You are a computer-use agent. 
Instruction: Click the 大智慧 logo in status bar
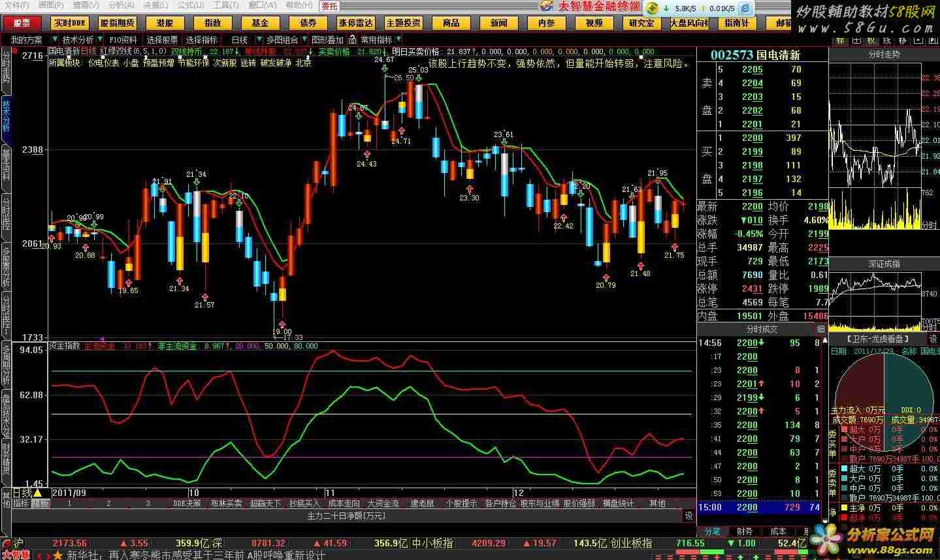(x=16, y=555)
